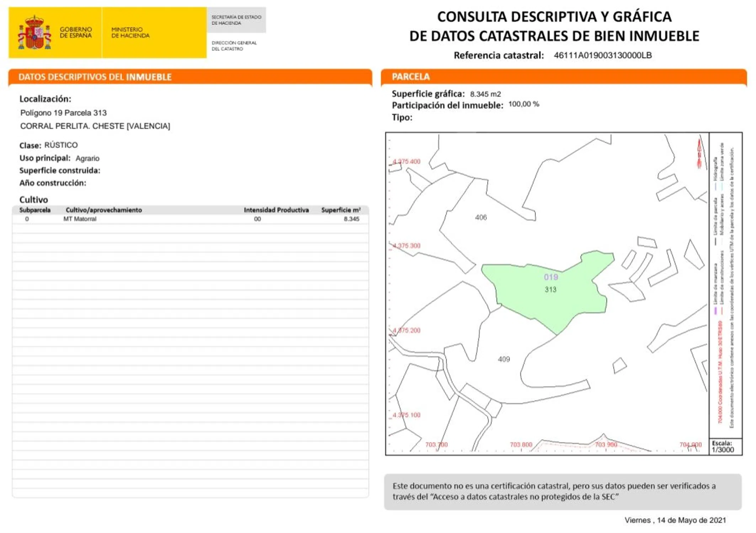The width and height of the screenshot is (756, 533).
Task: Click the Parcela section header
Action: [411, 77]
